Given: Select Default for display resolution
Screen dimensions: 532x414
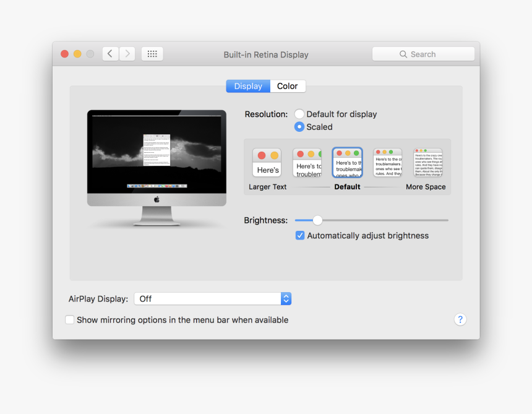Looking at the screenshot, I should click(x=299, y=114).
